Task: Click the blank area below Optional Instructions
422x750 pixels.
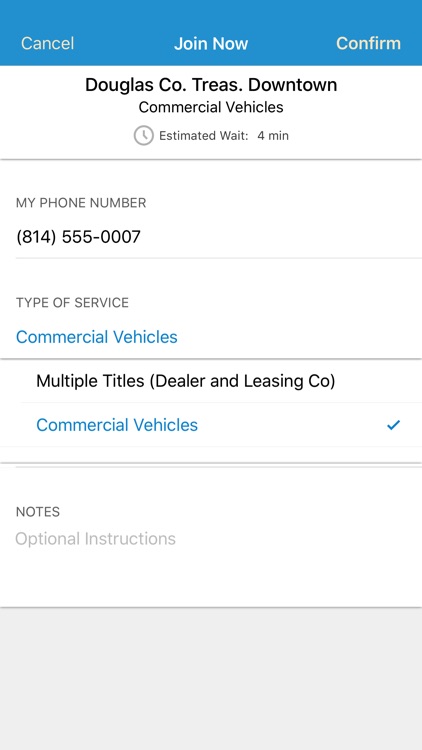Action: tap(211, 579)
